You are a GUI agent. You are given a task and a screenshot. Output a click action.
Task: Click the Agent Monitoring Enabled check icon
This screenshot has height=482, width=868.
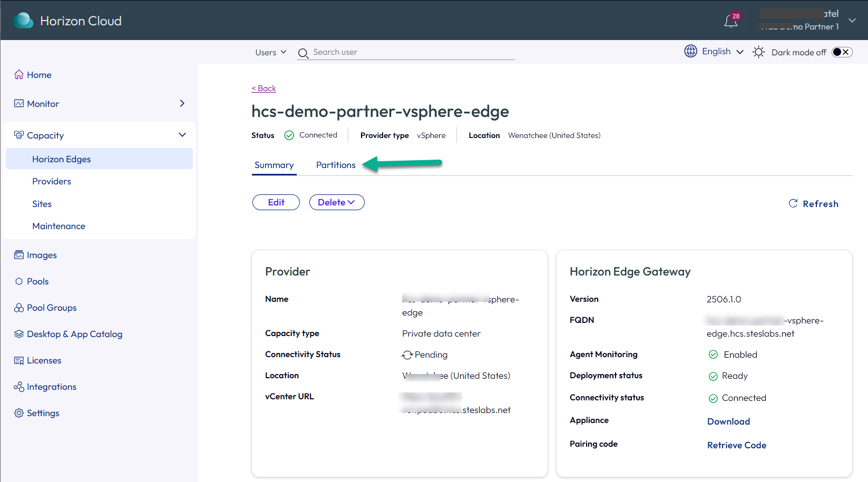[x=713, y=355]
